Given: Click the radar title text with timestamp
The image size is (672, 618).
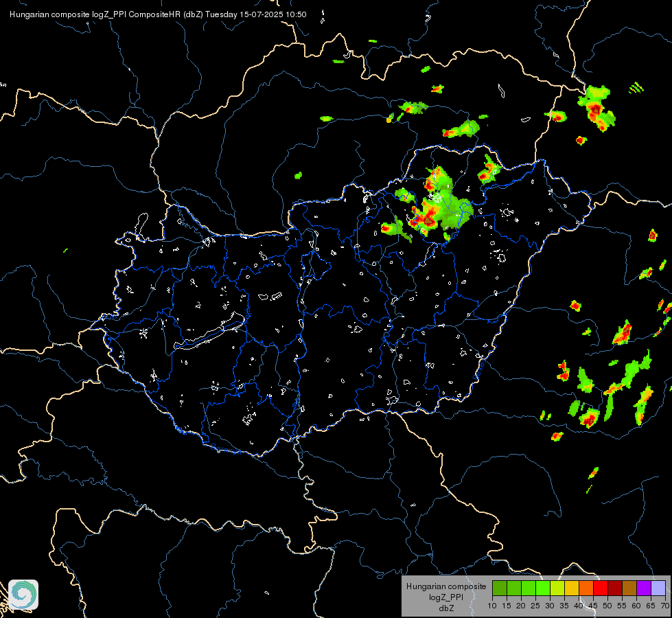Looking at the screenshot, I should coord(158,14).
